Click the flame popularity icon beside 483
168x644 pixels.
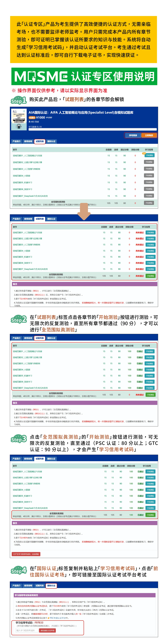30,122
